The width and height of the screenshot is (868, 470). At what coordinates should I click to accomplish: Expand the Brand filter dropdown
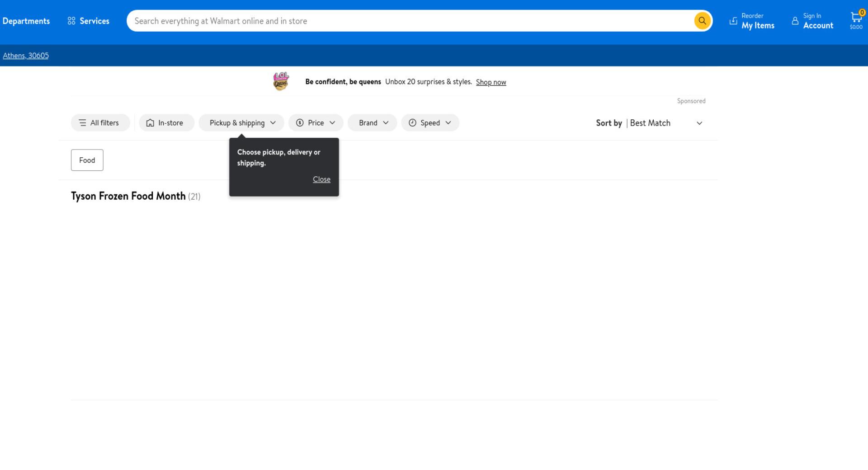pos(372,123)
